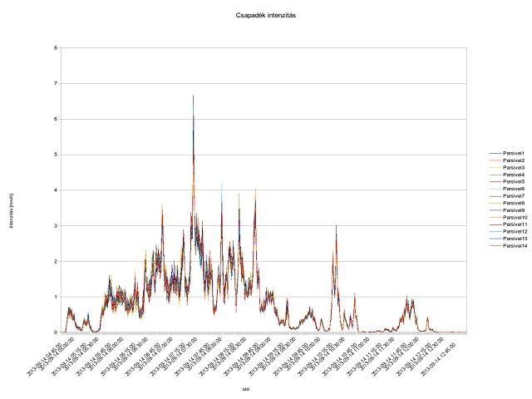The width and height of the screenshot is (532, 399).
Task: Click the highest peak near 6.7
Action: (x=193, y=96)
